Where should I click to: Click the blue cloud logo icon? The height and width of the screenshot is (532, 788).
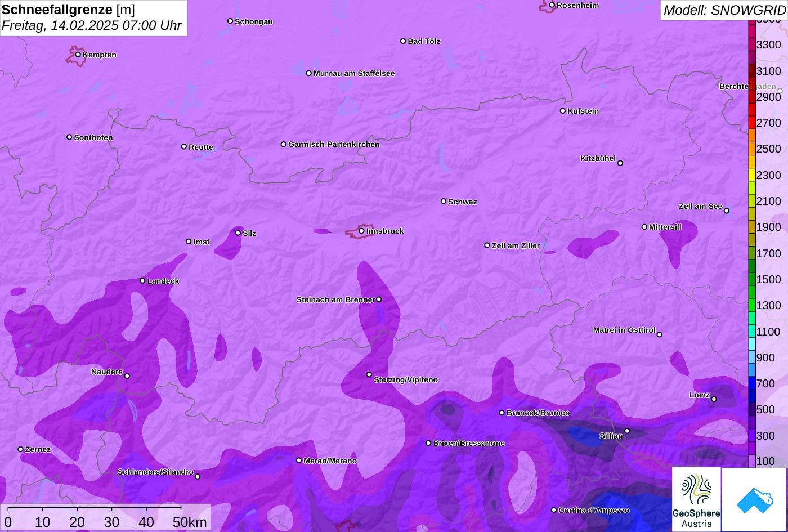(x=755, y=499)
